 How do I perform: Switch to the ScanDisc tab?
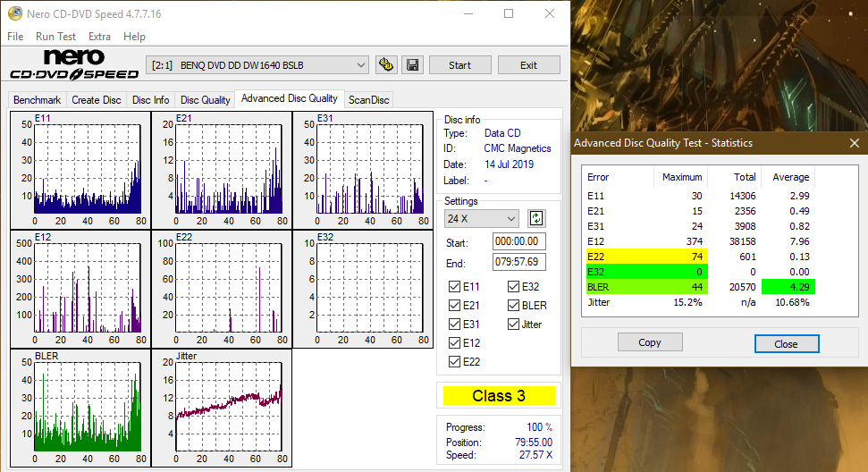368,100
